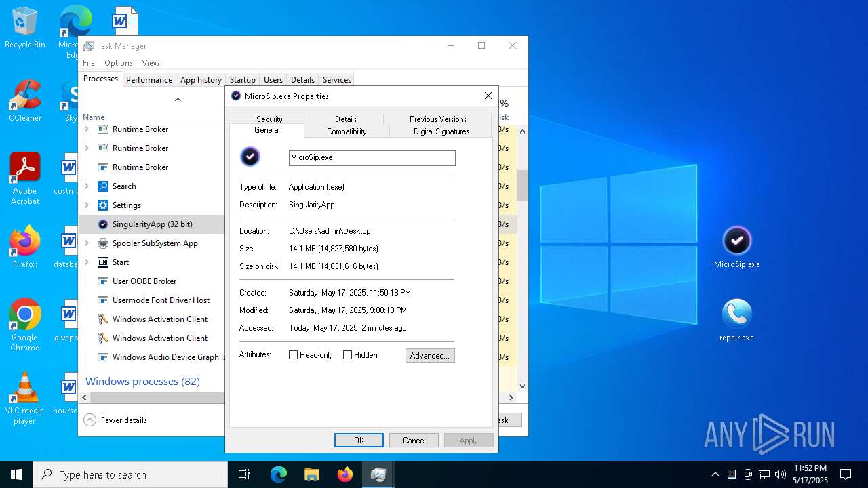Screen dimensions: 868x488
Task: Launch the Firefox desktop shortcut
Action: point(24,247)
